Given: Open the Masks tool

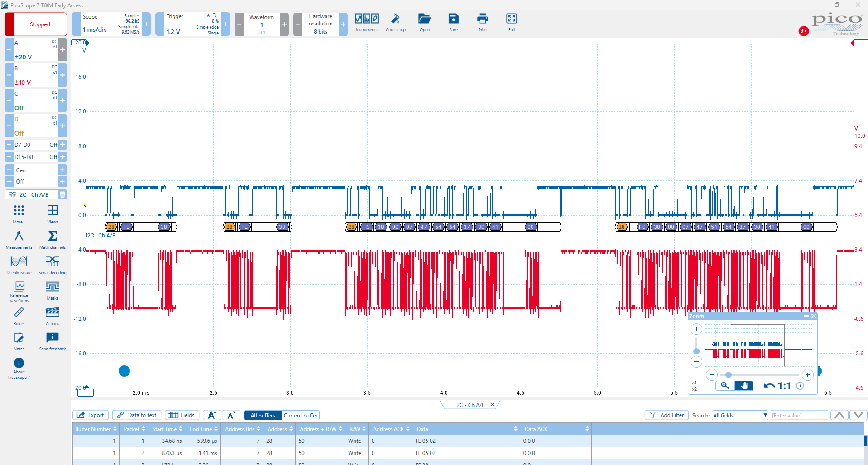Looking at the screenshot, I should coord(53,291).
